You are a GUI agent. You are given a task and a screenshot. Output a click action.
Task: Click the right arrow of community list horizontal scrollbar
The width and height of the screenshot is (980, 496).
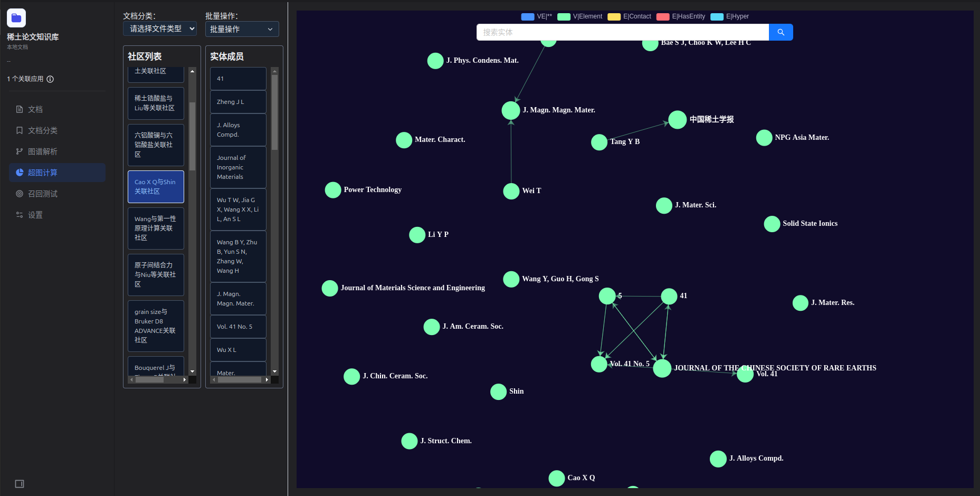(185, 379)
